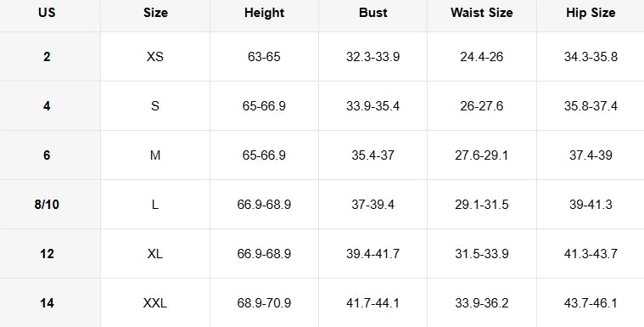Click the bust value 41.7-44.1
Image resolution: width=644 pixels, height=327 pixels.
click(x=373, y=303)
